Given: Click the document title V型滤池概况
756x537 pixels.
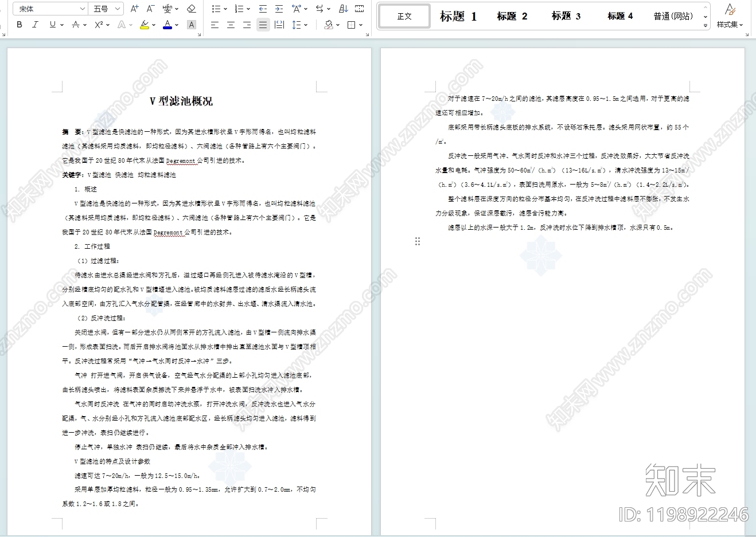Looking at the screenshot, I should tap(181, 101).
